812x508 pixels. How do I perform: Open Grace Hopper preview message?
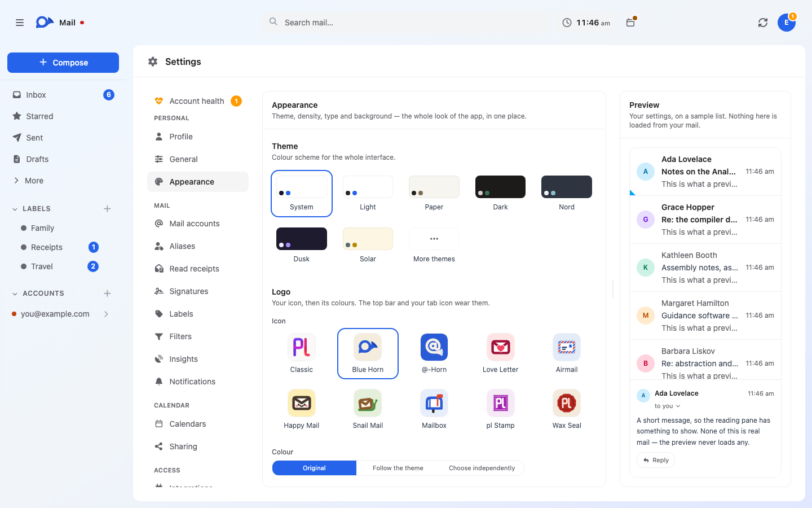click(705, 220)
